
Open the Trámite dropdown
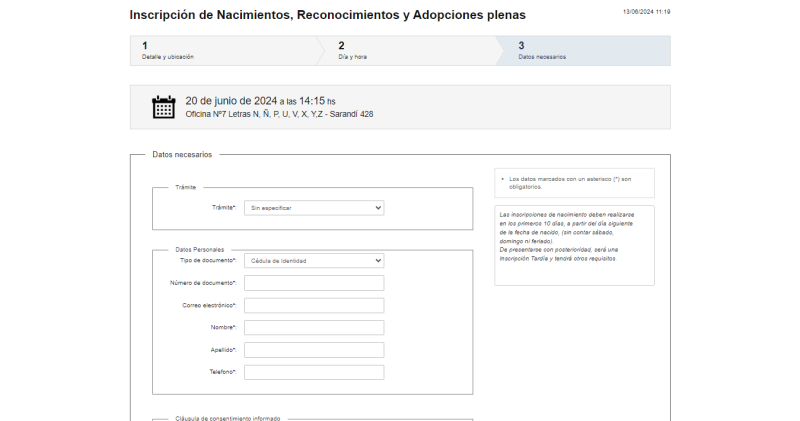click(314, 208)
